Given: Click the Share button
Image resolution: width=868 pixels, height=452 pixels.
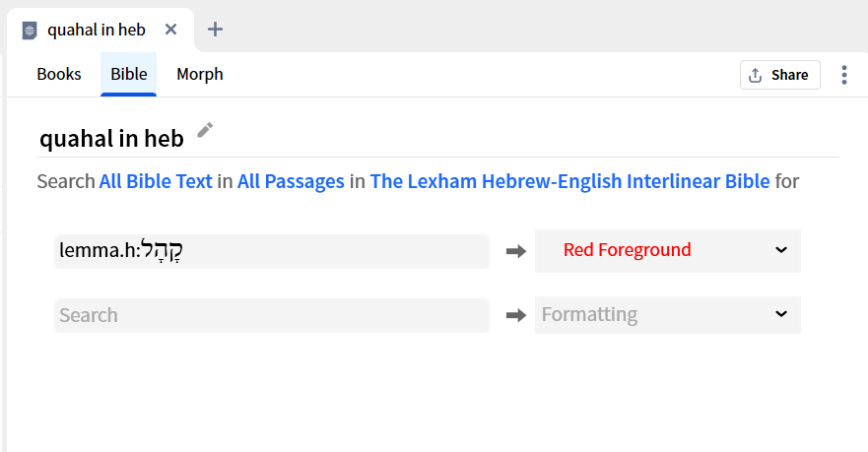Looking at the screenshot, I should click(780, 75).
